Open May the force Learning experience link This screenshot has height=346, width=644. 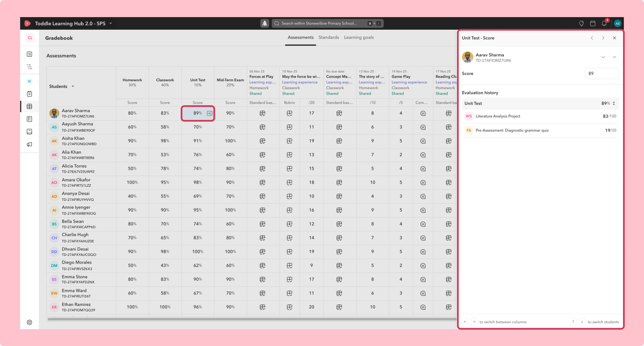point(300,82)
